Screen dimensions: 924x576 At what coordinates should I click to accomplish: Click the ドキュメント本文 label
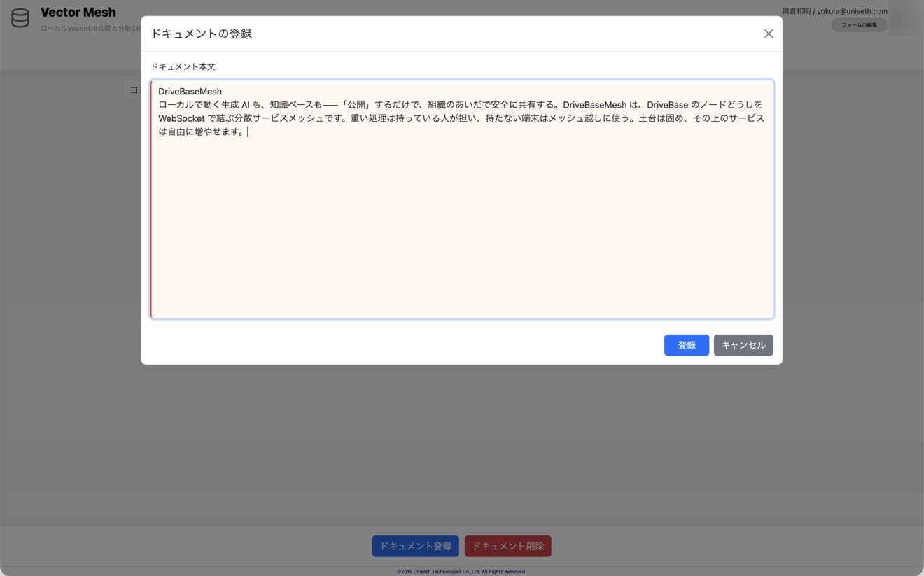tap(183, 66)
